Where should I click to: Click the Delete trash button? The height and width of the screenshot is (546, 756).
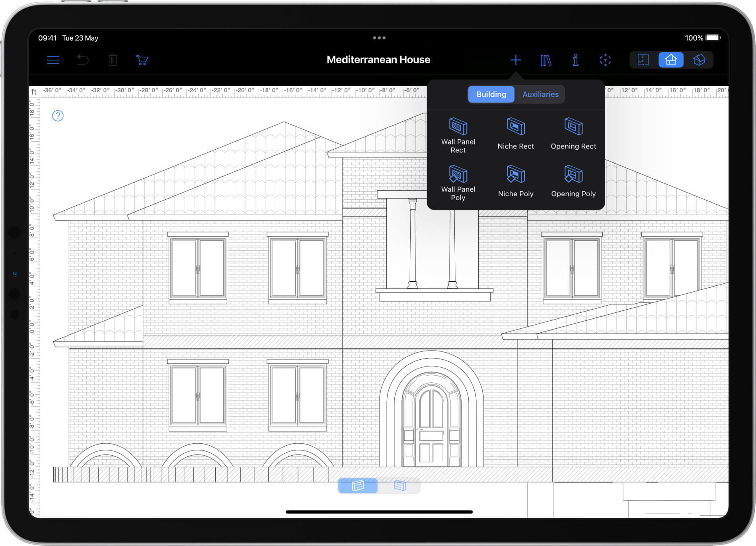tap(113, 60)
